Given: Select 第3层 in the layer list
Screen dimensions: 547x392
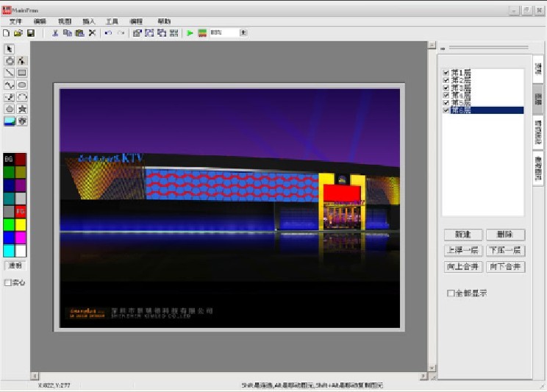Looking at the screenshot, I should point(461,88).
